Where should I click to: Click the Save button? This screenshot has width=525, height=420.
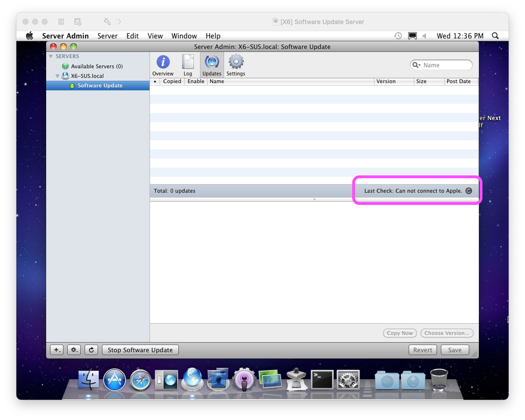455,350
